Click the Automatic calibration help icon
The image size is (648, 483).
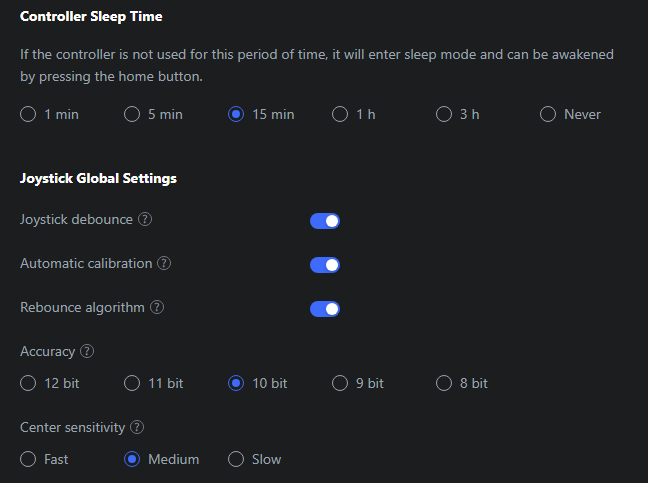pyautogui.click(x=164, y=264)
